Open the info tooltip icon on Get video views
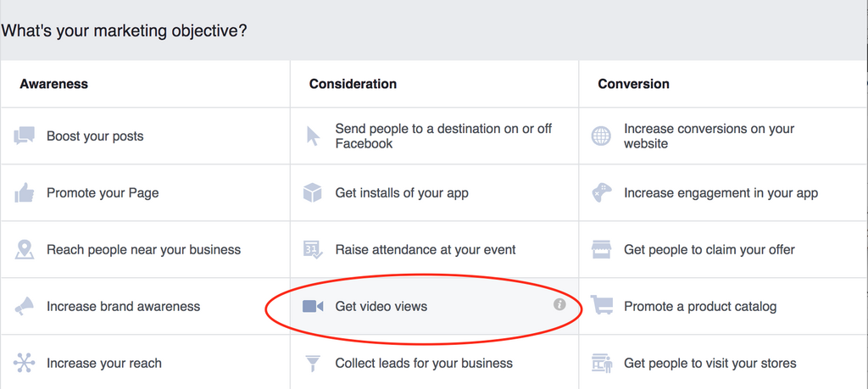 [x=559, y=304]
